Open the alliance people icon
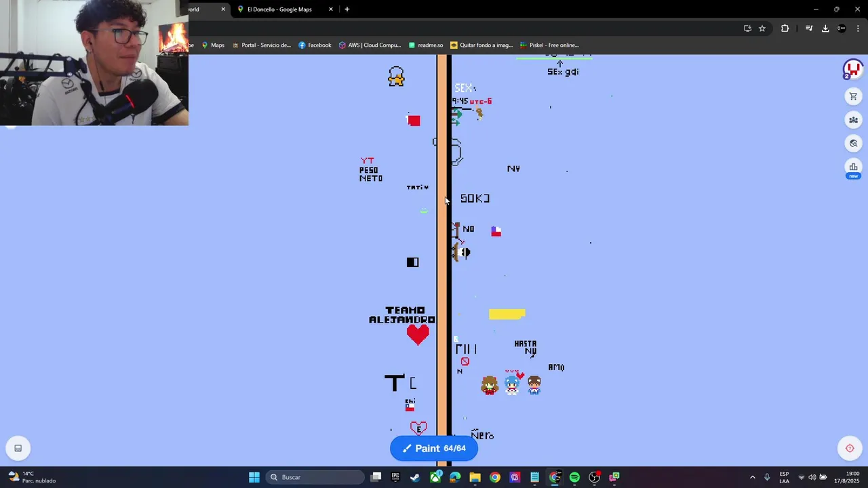 click(x=853, y=120)
